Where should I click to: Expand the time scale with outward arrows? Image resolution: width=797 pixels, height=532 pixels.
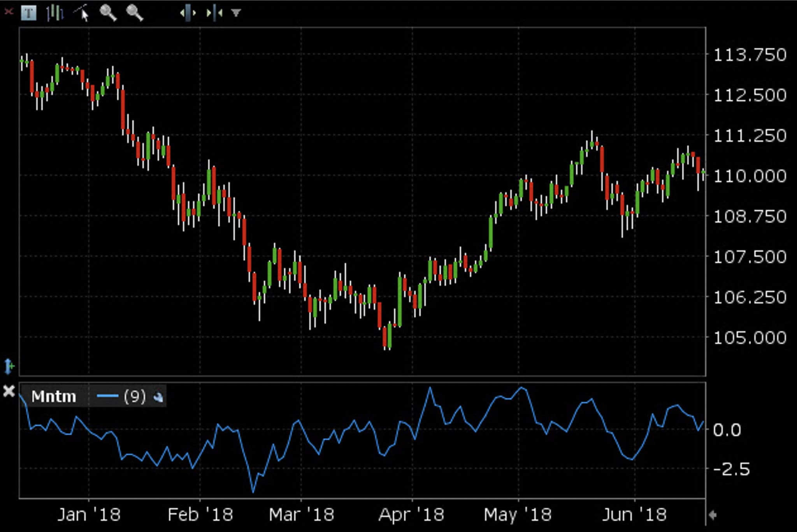(x=188, y=13)
